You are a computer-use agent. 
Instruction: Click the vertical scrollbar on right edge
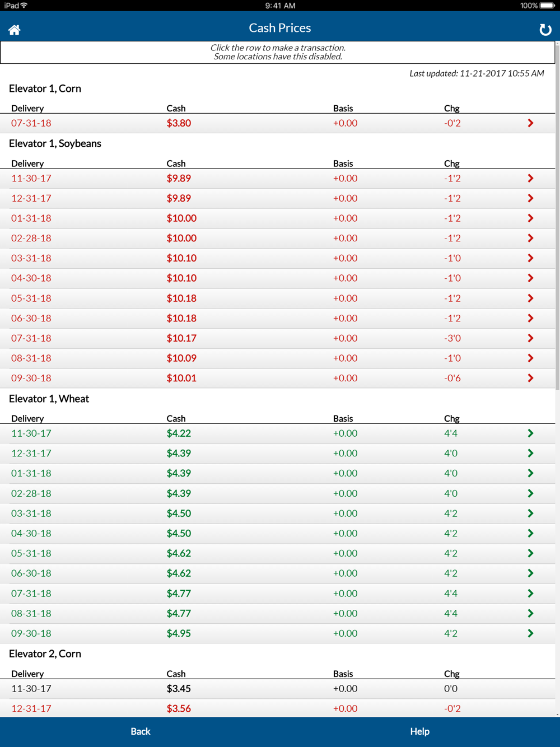(x=557, y=218)
